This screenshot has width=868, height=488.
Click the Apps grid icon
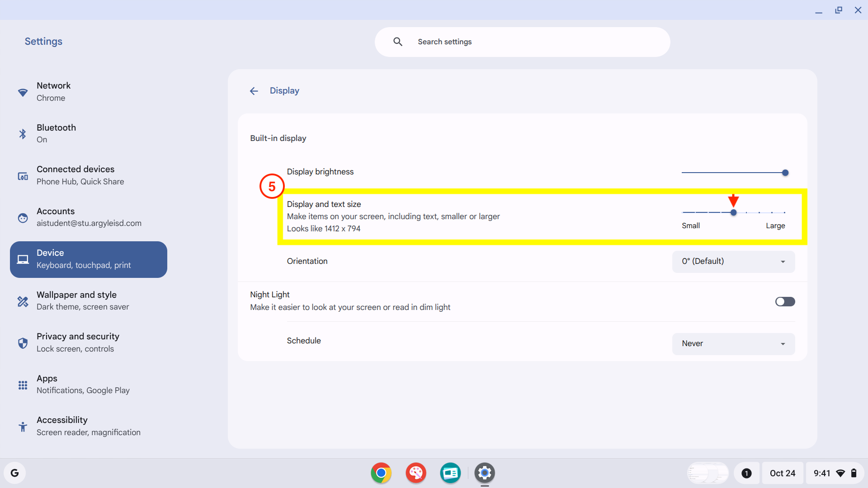coord(23,385)
